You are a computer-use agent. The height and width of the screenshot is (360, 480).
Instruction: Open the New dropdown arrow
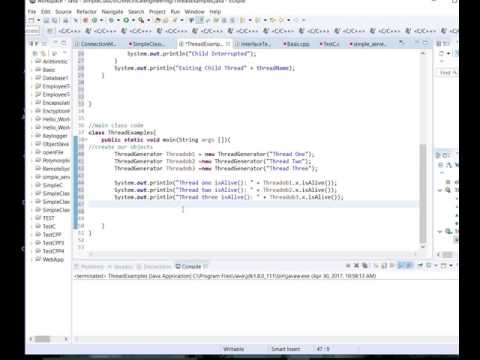click(38, 20)
